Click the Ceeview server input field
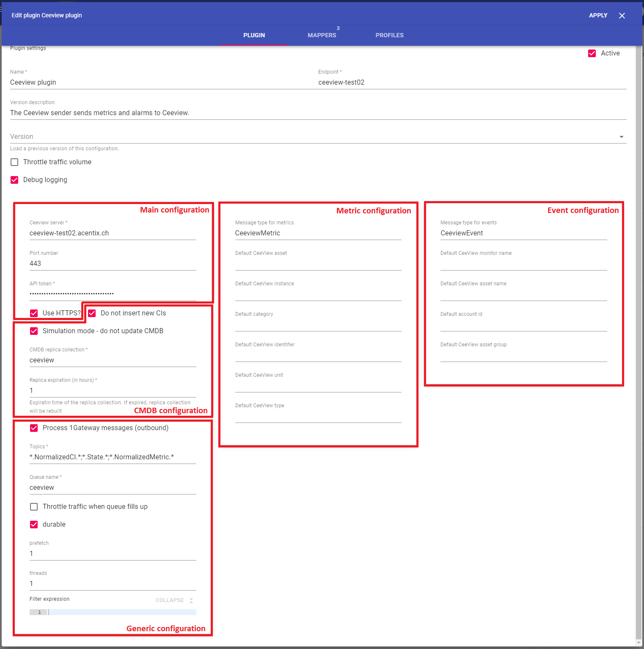Image resolution: width=644 pixels, height=649 pixels. click(113, 233)
